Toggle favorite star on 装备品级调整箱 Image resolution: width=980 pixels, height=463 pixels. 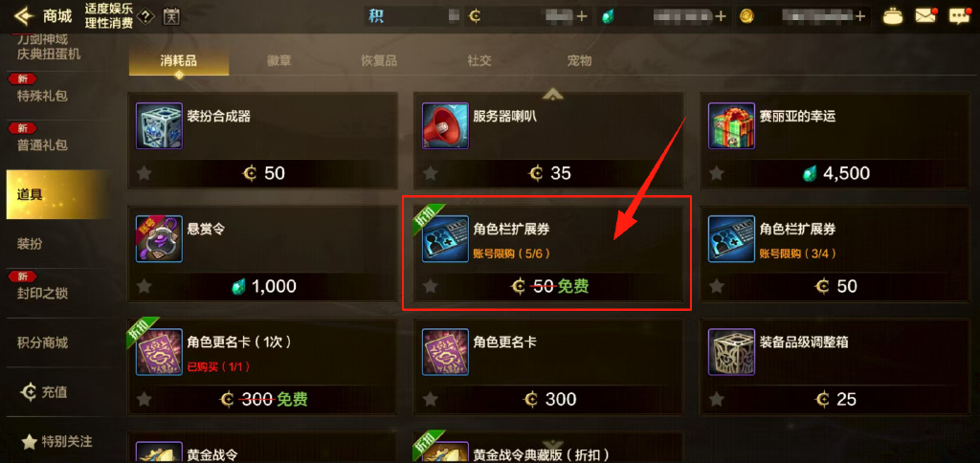717,399
